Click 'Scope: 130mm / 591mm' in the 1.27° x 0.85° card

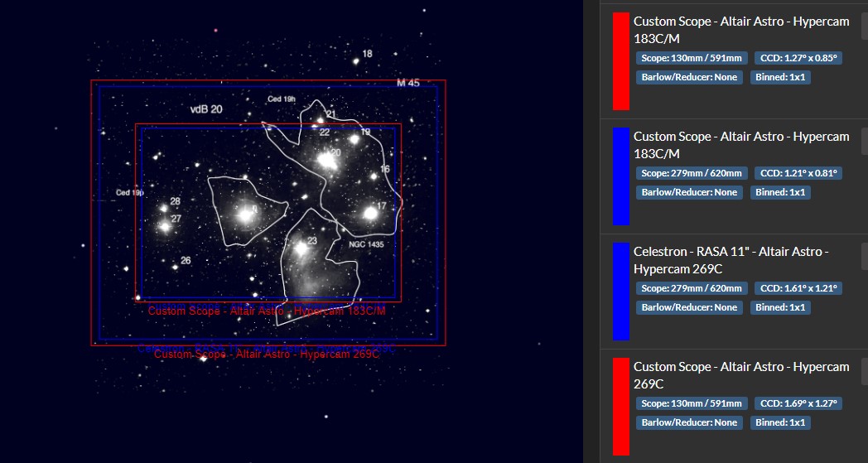coord(692,58)
